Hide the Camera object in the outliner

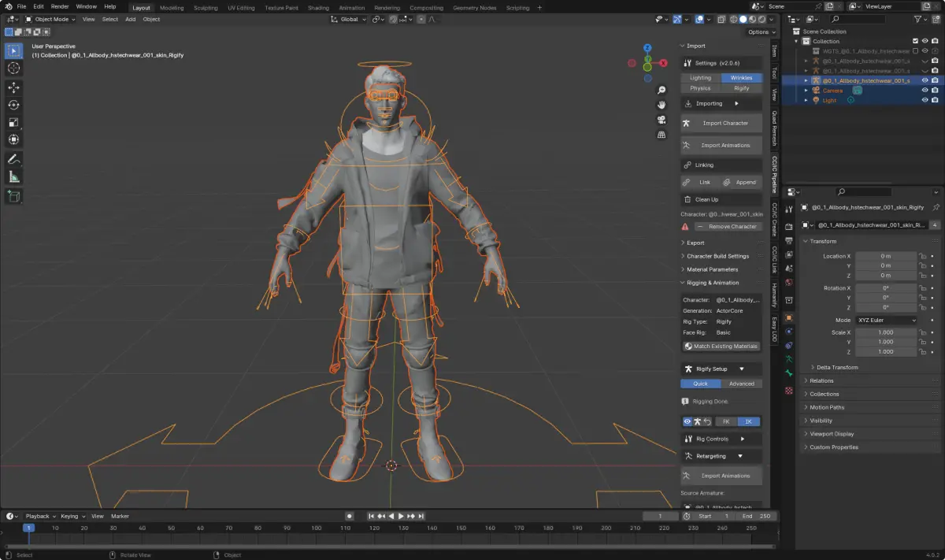point(925,91)
